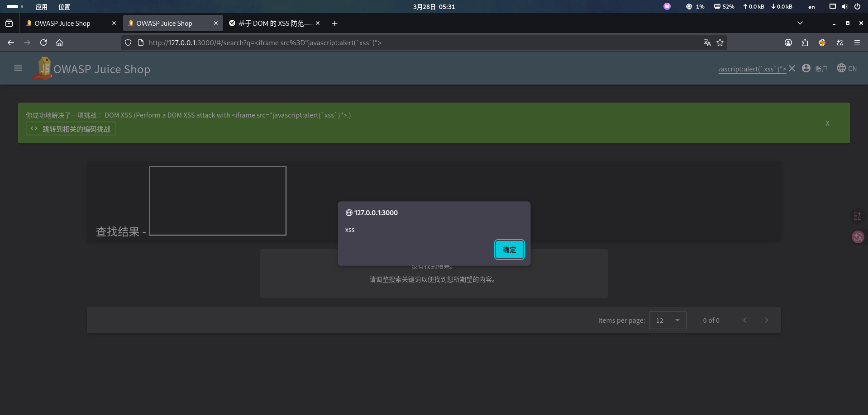The width and height of the screenshot is (868, 415).
Task: Open the 应用 menu in top bar
Action: click(x=42, y=7)
